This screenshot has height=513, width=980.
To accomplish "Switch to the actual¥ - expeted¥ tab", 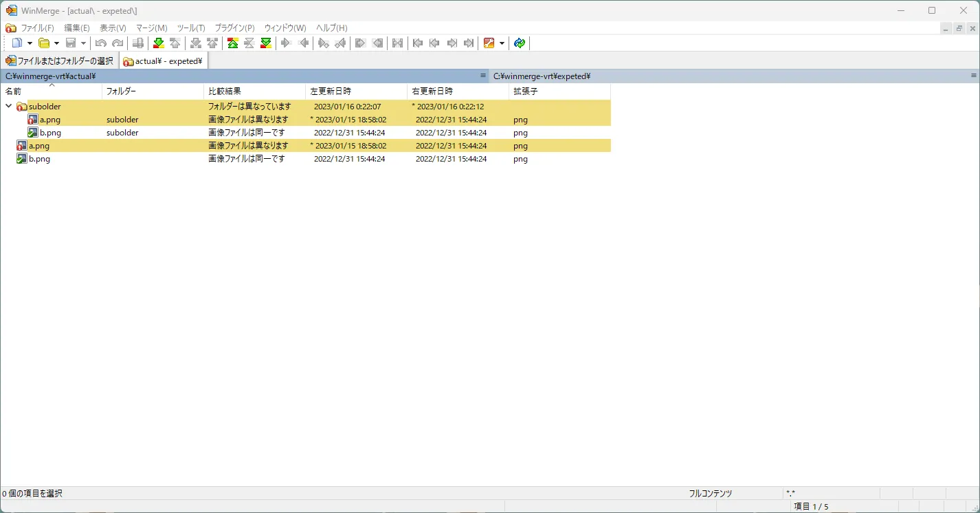I will click(163, 60).
